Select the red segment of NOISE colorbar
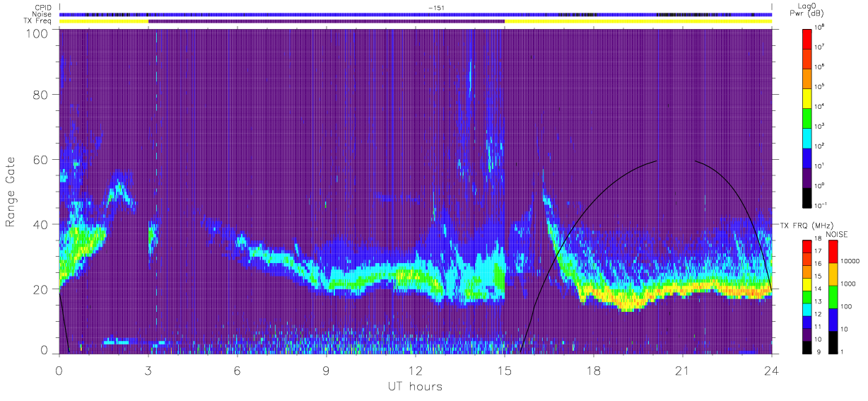The height and width of the screenshot is (401, 868). pos(833,252)
